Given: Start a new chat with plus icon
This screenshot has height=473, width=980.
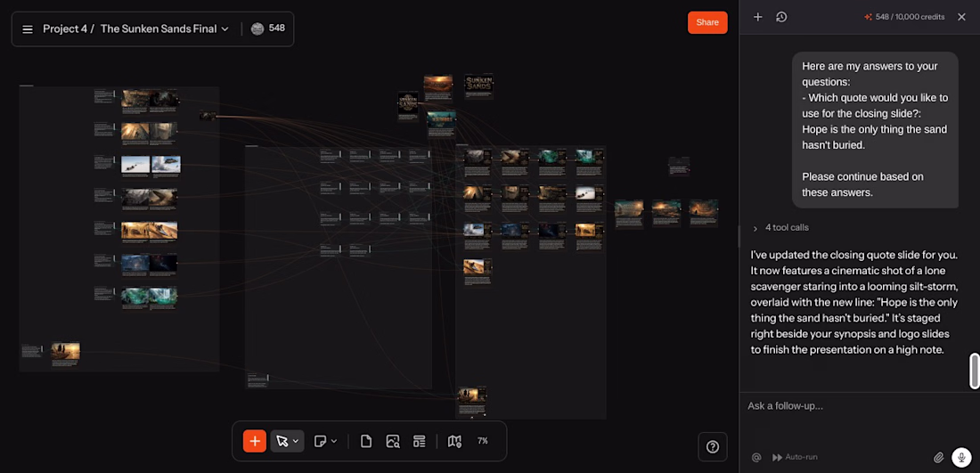Looking at the screenshot, I should [757, 17].
